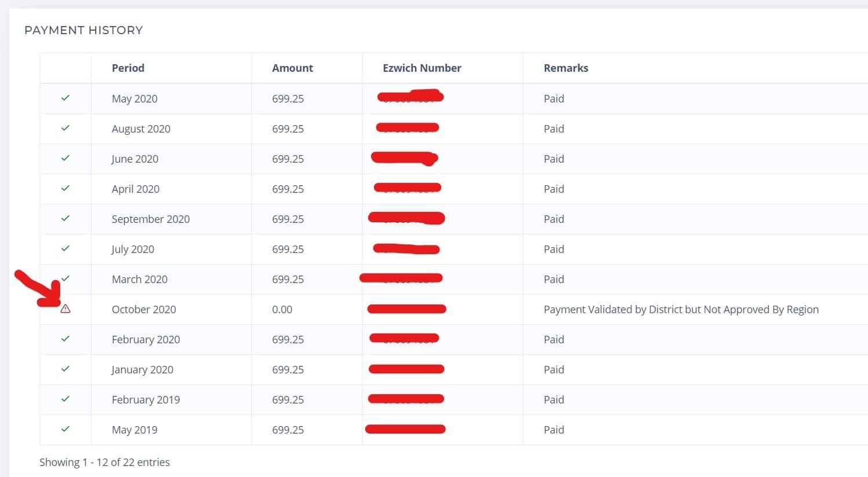Click the green checkmark beside May 2020
Viewport: 868px width, 477px height.
click(x=65, y=98)
